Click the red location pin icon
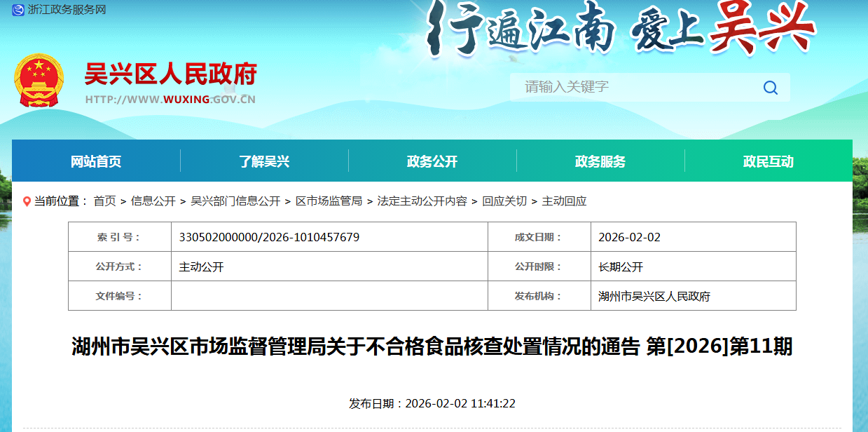Screen dimensions: 868x432 pos(27,201)
